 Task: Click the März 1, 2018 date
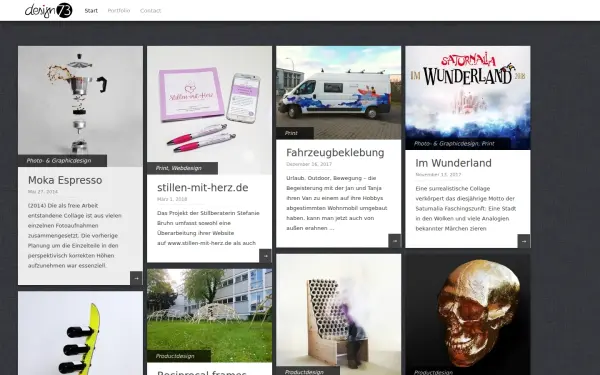(x=172, y=199)
